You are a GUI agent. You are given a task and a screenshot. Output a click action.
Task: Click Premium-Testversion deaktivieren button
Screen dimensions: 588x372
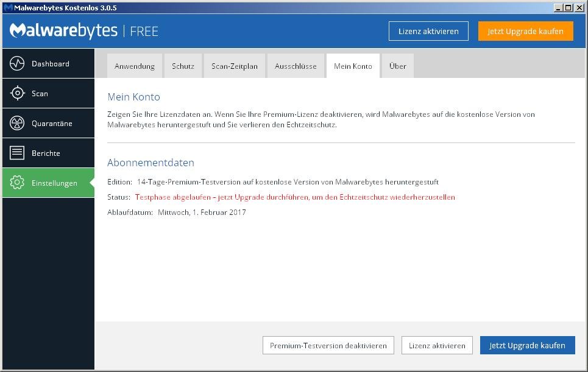point(328,345)
